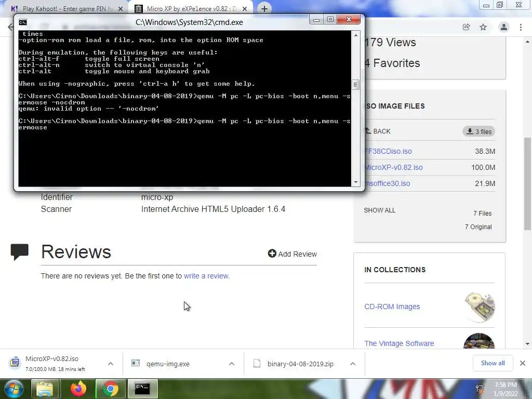Open a new browser tab
The width and height of the screenshot is (532, 399).
(264, 9)
